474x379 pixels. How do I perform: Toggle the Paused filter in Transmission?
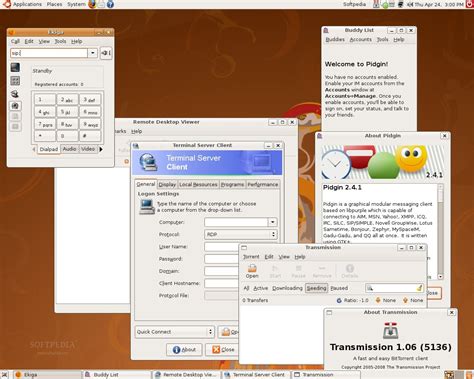339,288
